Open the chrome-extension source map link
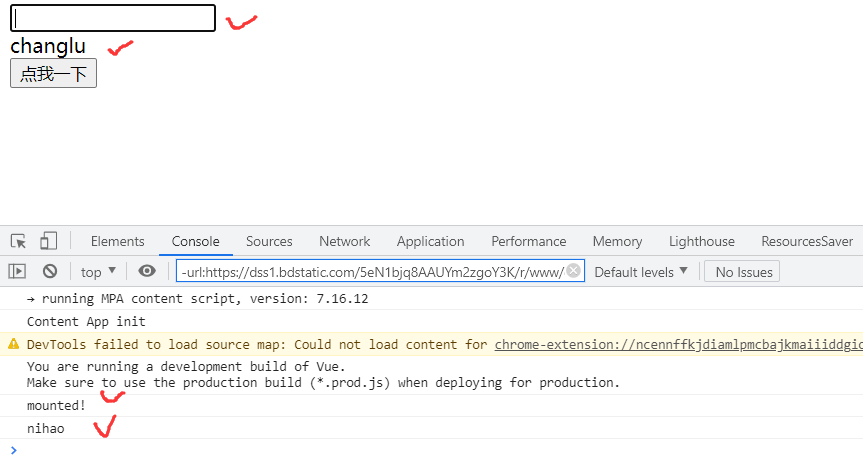The width and height of the screenshot is (863, 476). tap(678, 344)
